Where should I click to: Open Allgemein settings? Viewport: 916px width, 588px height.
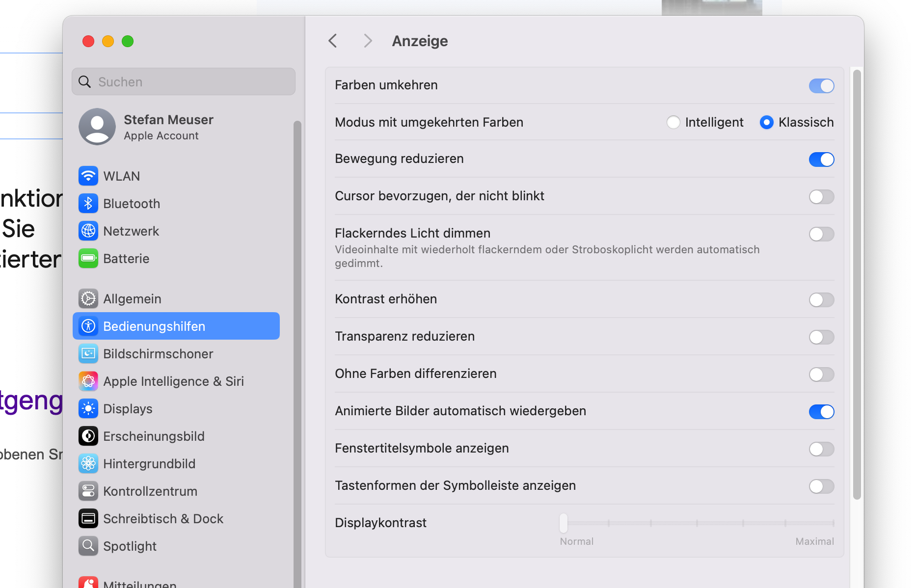coord(176,298)
